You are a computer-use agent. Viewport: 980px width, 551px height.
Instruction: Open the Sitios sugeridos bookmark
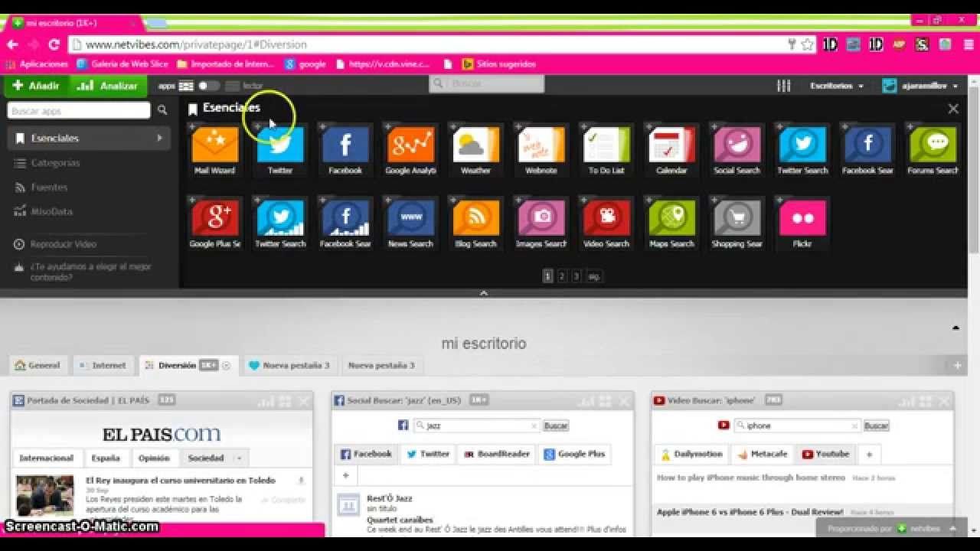pyautogui.click(x=498, y=64)
